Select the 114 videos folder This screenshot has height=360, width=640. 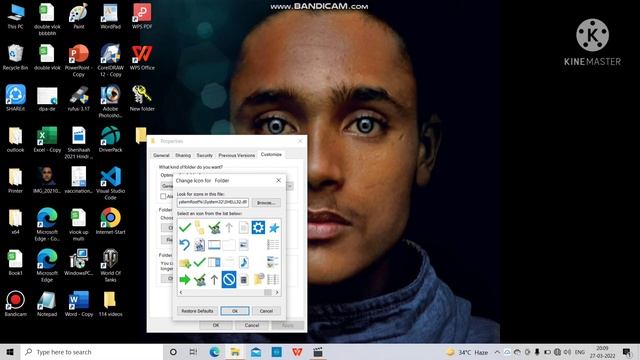(110, 303)
